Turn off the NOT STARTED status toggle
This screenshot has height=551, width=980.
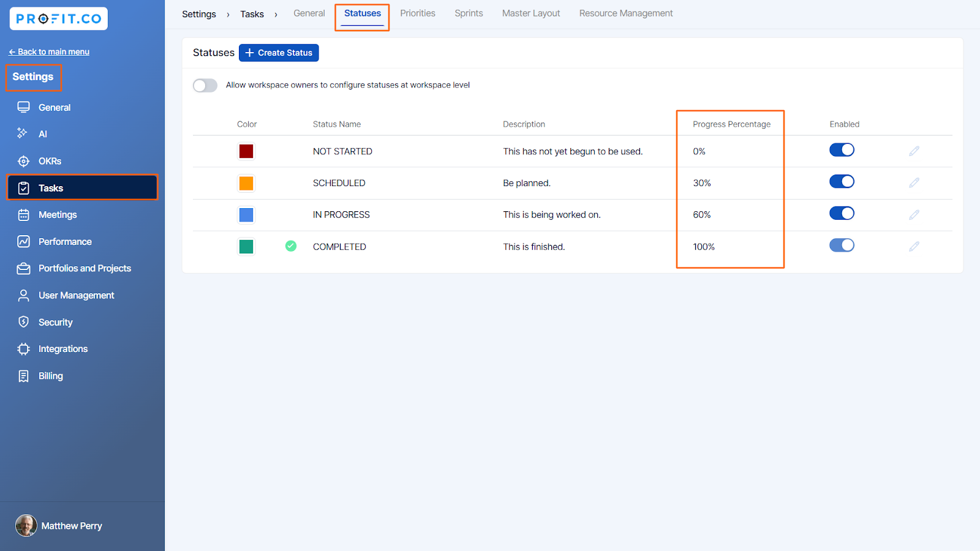842,150
